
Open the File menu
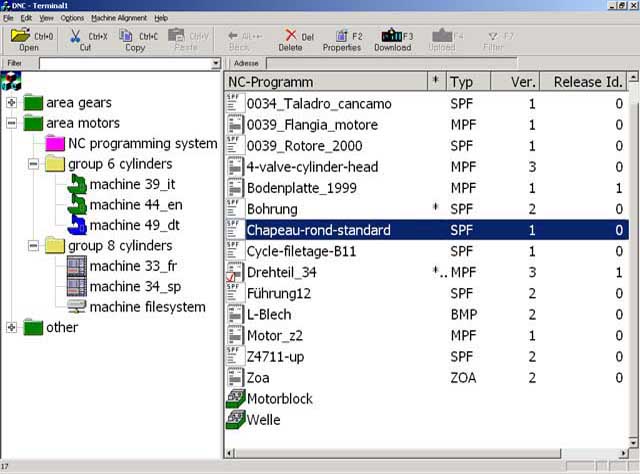8,18
